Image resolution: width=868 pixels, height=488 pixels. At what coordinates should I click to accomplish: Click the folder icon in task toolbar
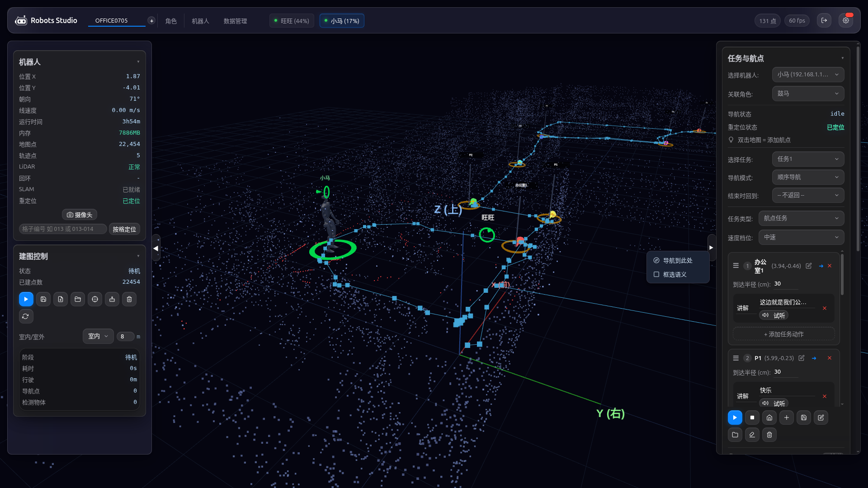[x=735, y=435]
